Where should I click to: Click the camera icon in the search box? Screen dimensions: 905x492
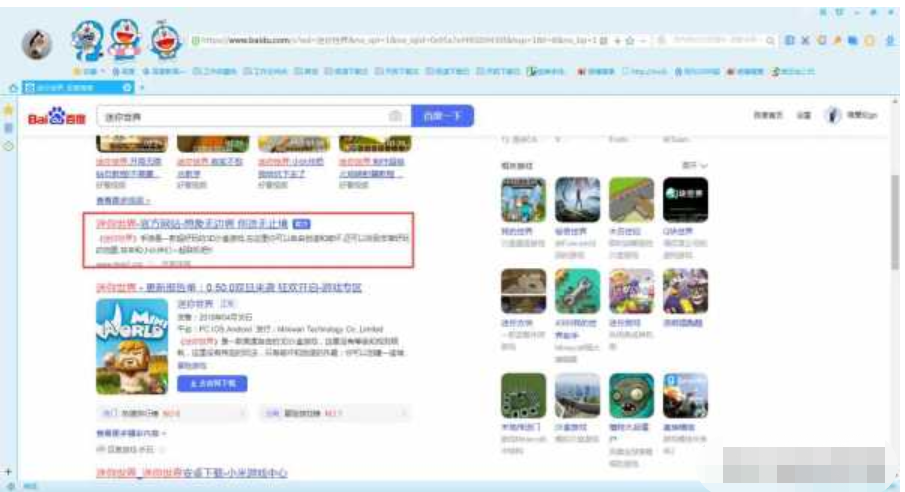[395, 117]
